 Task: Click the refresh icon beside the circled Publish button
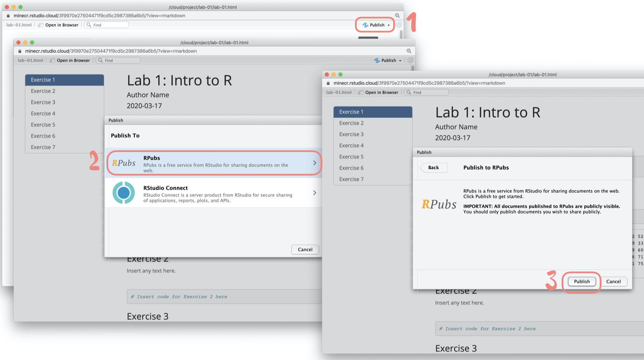pyautogui.click(x=399, y=25)
